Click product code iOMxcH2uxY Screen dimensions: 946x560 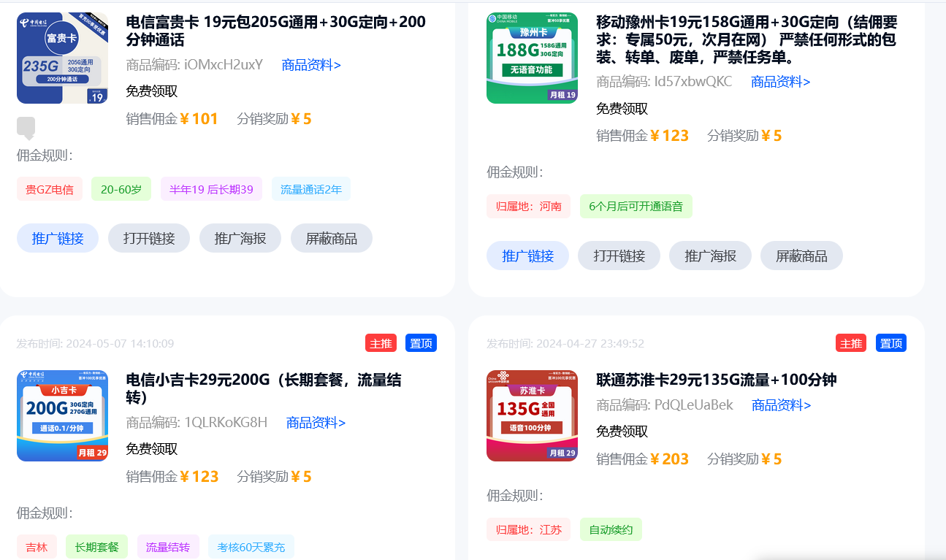click(224, 64)
